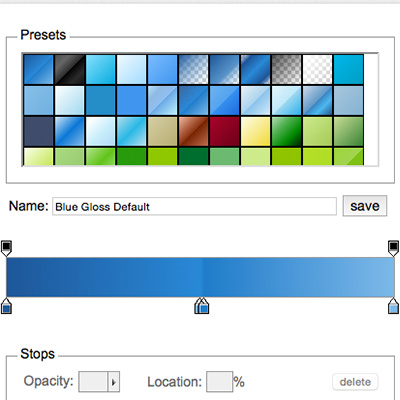Screen dimensions: 400x400
Task: Pick the cyan preset in first row
Action: 349,69
